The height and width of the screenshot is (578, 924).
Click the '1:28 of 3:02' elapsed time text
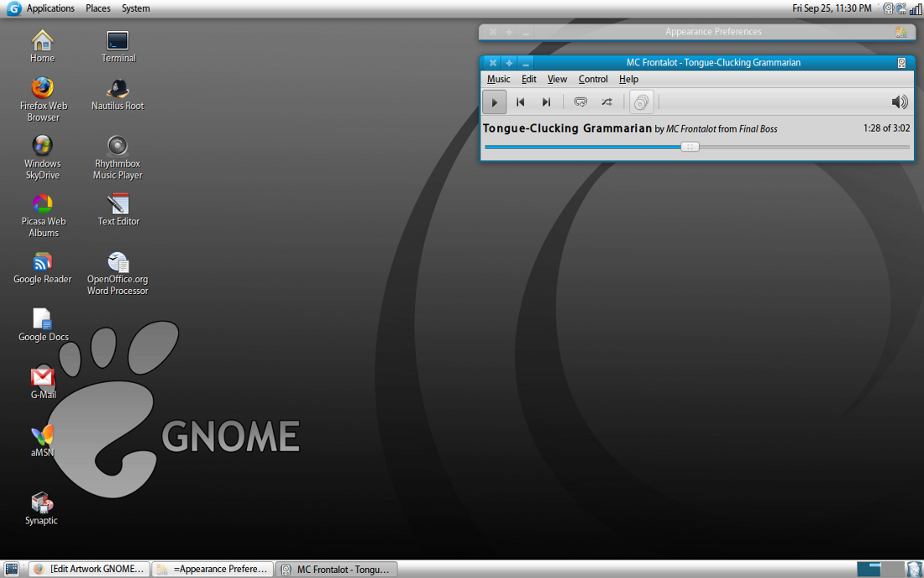pos(886,128)
